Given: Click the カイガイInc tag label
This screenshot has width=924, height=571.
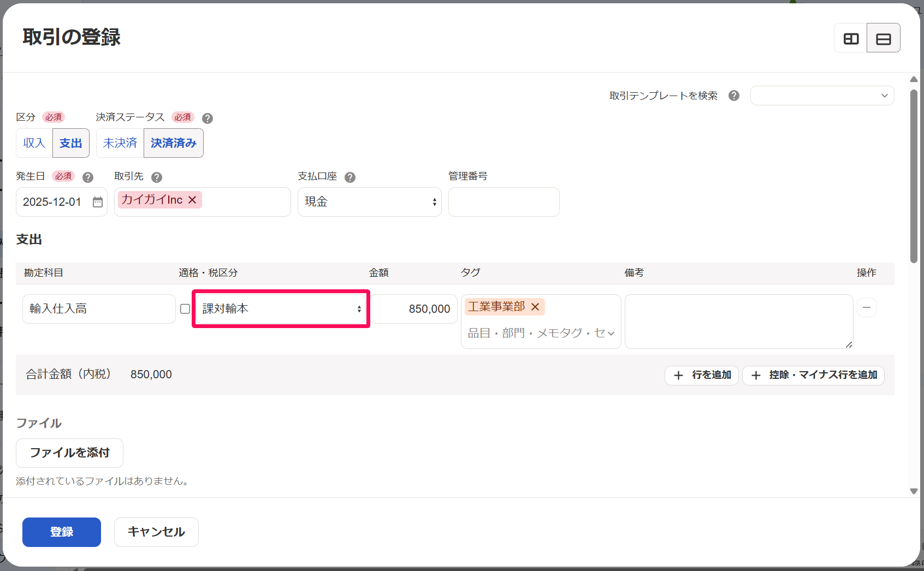Looking at the screenshot, I should [152, 200].
